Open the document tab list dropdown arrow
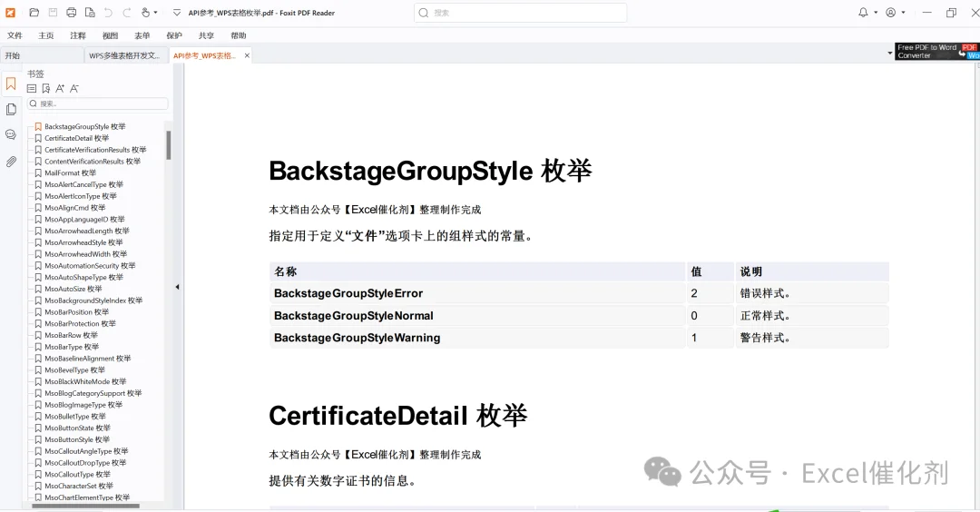The image size is (980, 512). 890,54
